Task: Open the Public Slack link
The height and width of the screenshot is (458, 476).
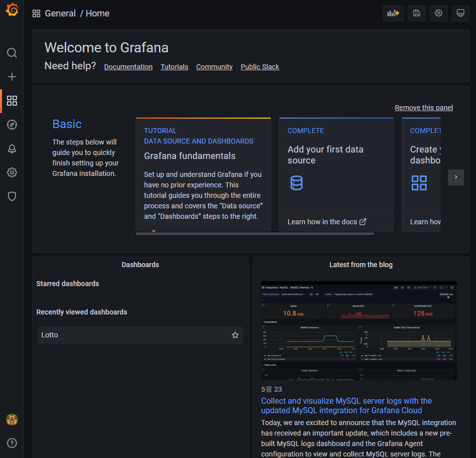Action: click(x=260, y=67)
